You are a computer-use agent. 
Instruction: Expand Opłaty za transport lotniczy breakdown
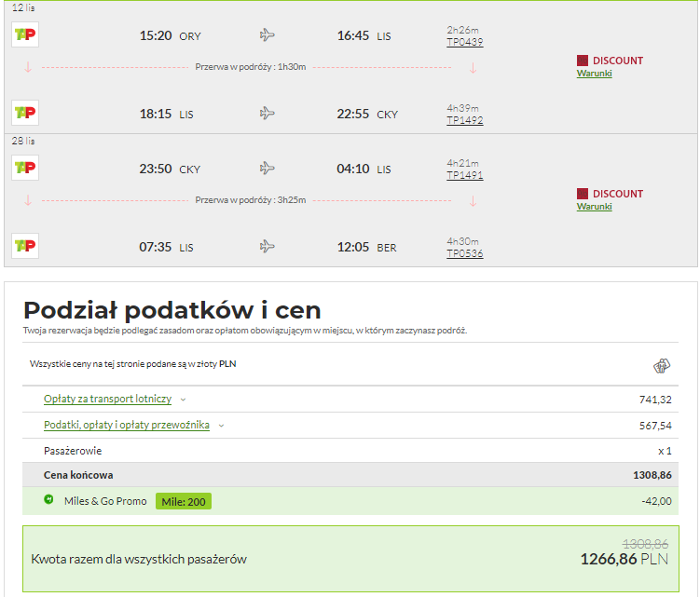107,399
